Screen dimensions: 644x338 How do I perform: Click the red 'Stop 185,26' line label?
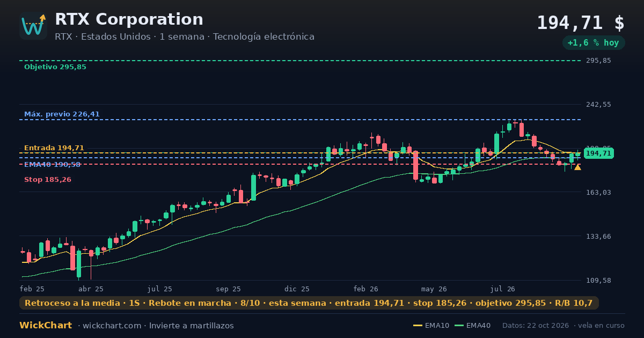point(48,180)
